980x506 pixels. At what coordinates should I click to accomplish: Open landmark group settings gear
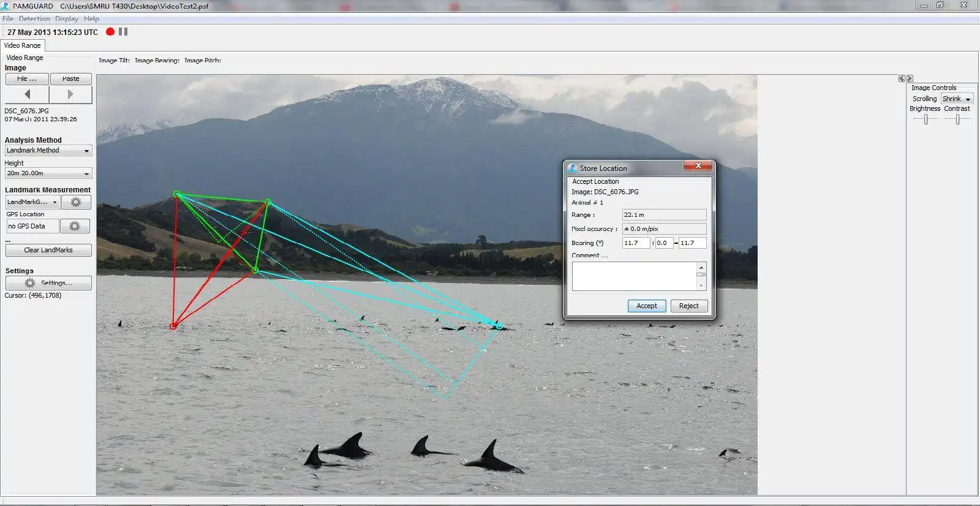pyautogui.click(x=76, y=202)
